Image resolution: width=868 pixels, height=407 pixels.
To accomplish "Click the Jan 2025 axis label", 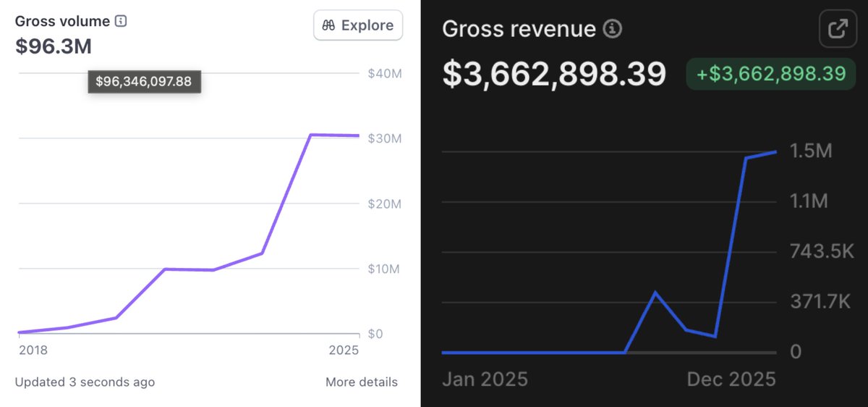I will pyautogui.click(x=485, y=379).
